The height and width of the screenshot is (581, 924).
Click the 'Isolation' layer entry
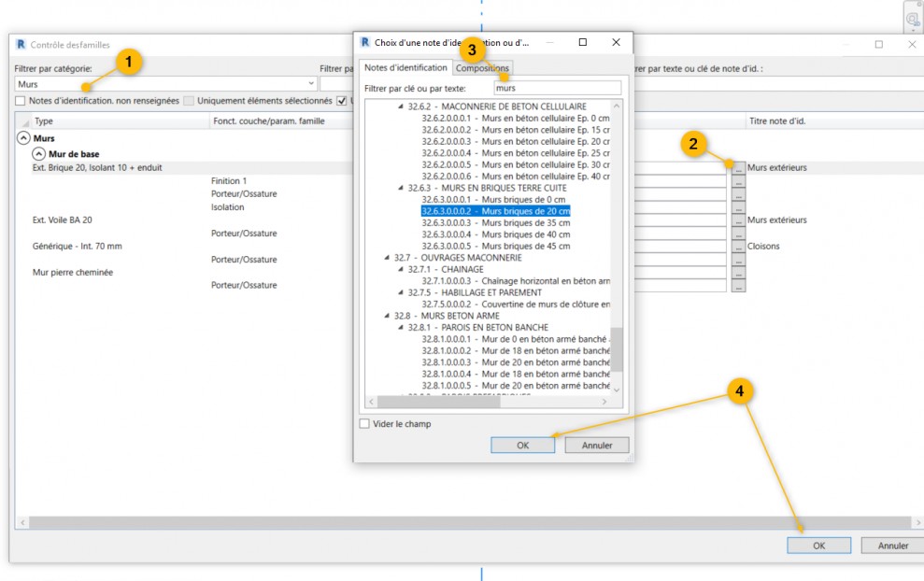[227, 206]
